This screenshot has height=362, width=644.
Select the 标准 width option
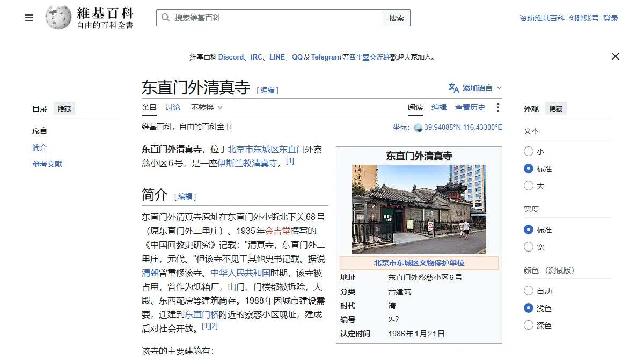click(529, 230)
